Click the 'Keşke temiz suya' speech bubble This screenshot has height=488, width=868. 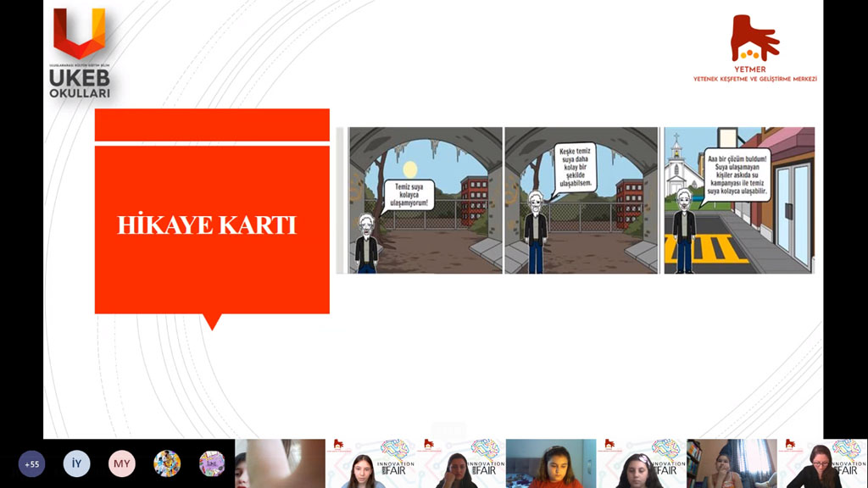(575, 167)
